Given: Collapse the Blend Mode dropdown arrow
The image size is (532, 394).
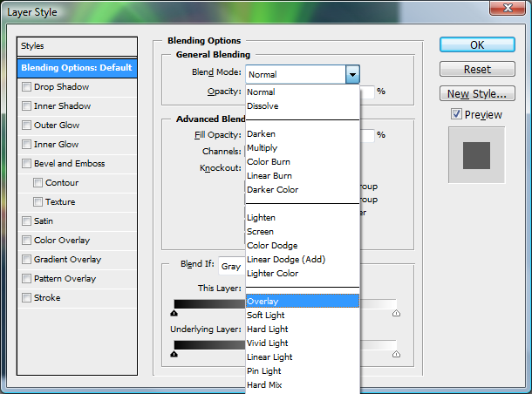Looking at the screenshot, I should [x=352, y=75].
